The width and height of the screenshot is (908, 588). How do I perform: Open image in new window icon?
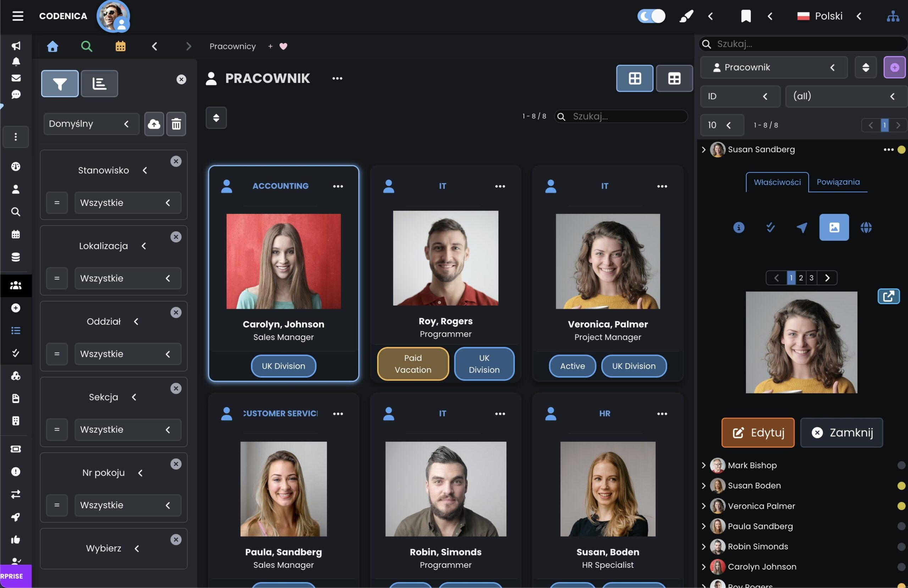click(x=888, y=296)
